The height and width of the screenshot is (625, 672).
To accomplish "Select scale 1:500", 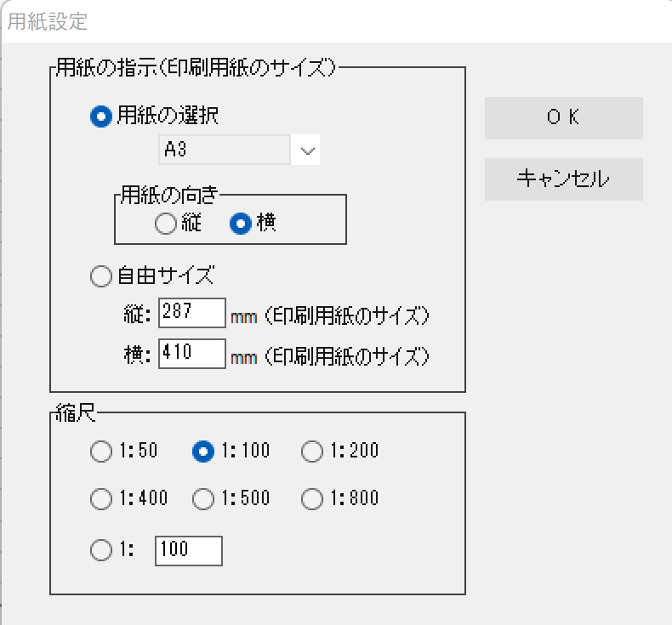I will coord(202,499).
